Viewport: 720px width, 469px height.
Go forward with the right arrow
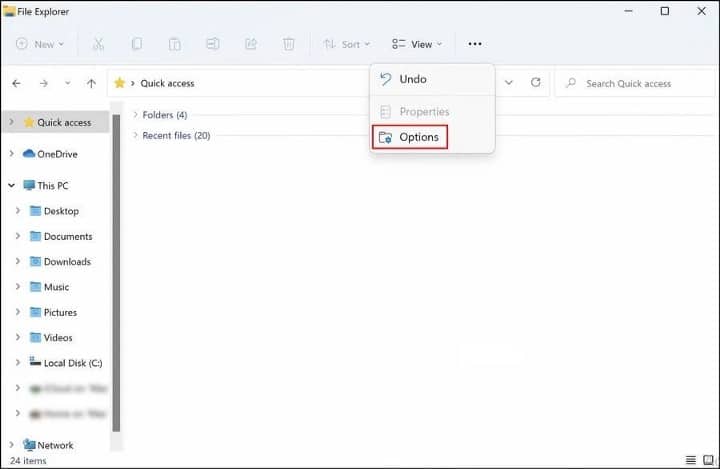[x=44, y=83]
